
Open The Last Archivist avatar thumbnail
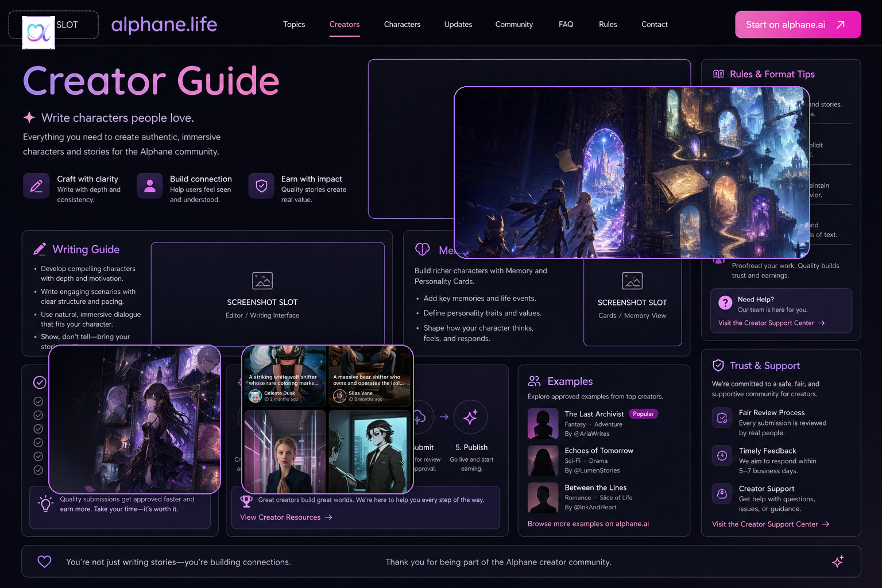pyautogui.click(x=543, y=424)
